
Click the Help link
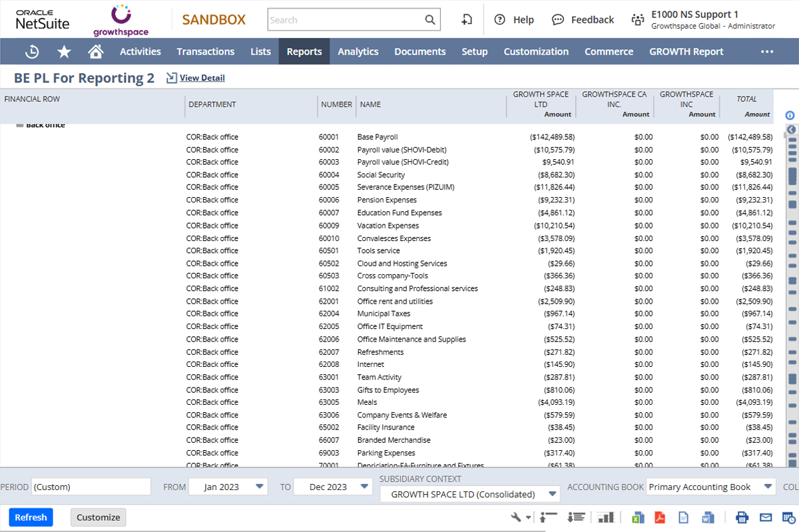click(x=523, y=20)
